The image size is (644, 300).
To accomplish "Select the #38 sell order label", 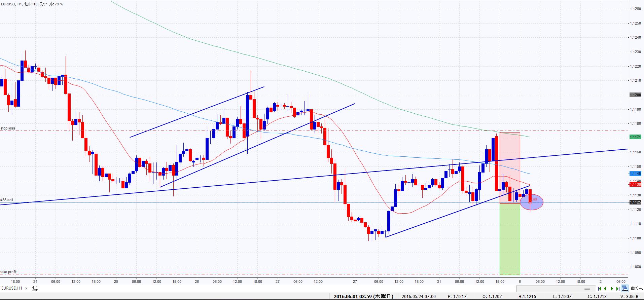I will click(x=7, y=200).
